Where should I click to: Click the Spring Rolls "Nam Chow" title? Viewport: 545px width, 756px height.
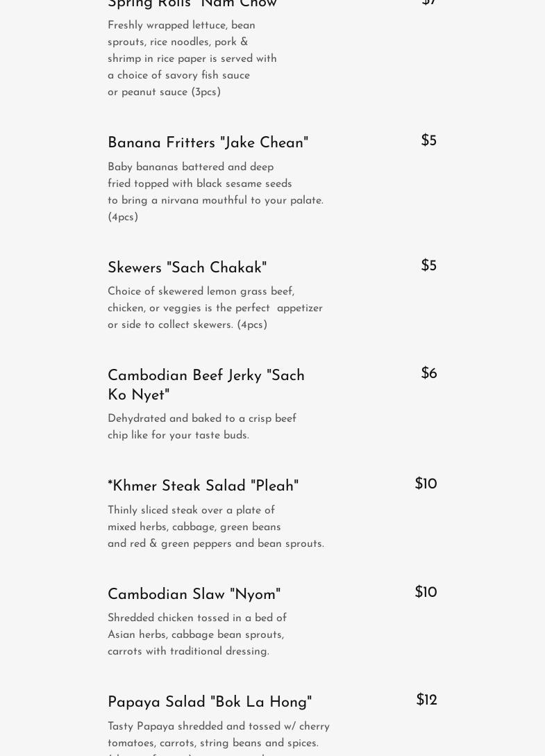pos(192,4)
